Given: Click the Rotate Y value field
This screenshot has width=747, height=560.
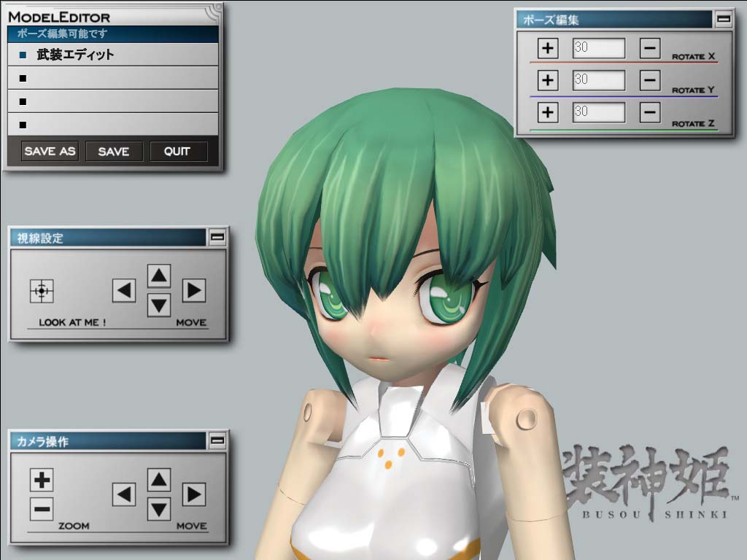Looking at the screenshot, I should coord(598,80).
